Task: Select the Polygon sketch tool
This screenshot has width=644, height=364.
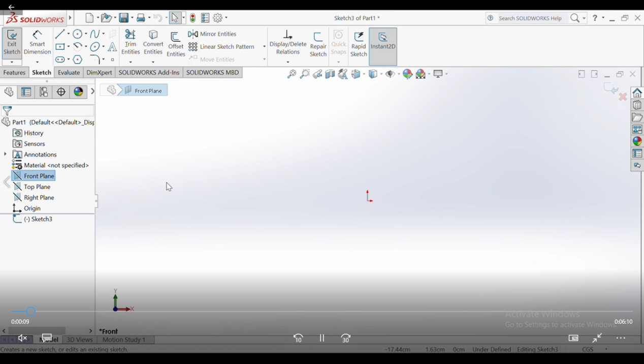Action: pyautogui.click(x=78, y=59)
